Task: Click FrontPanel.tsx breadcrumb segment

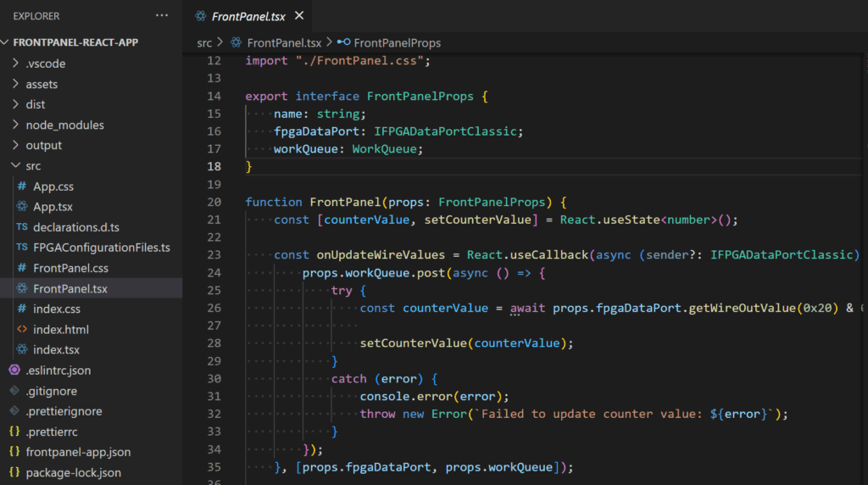Action: [284, 42]
